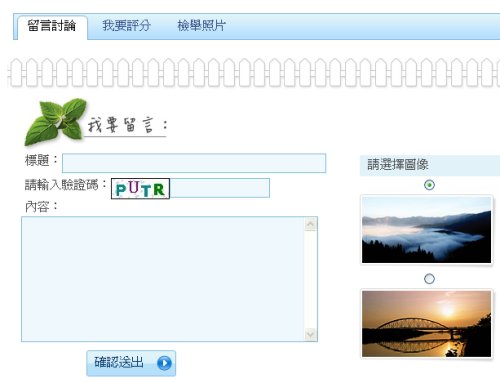Click inside the 內容 content textarea

163,279
